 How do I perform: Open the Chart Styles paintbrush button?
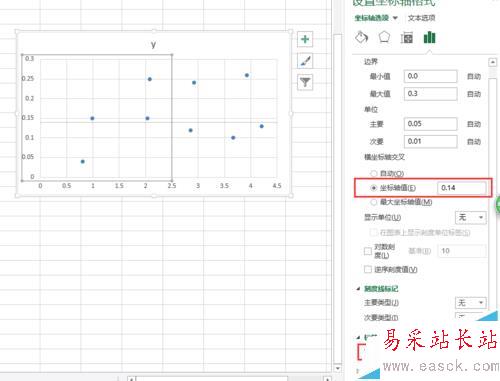[x=305, y=61]
